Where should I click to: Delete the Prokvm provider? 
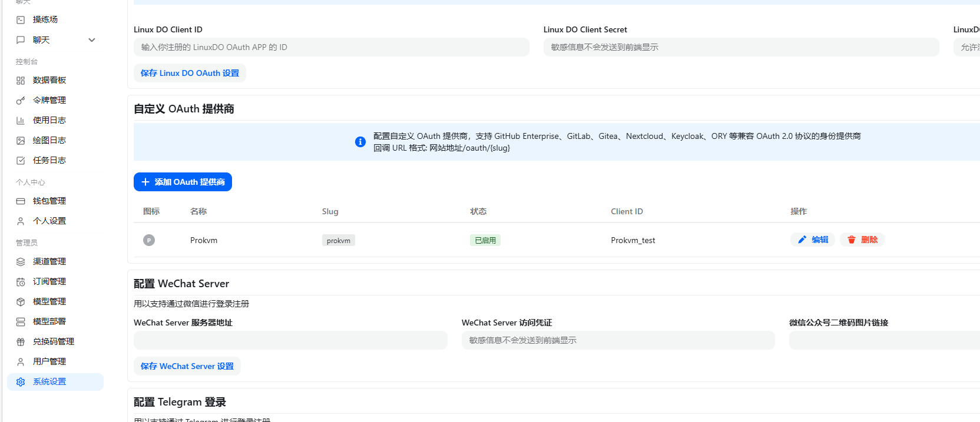[862, 240]
